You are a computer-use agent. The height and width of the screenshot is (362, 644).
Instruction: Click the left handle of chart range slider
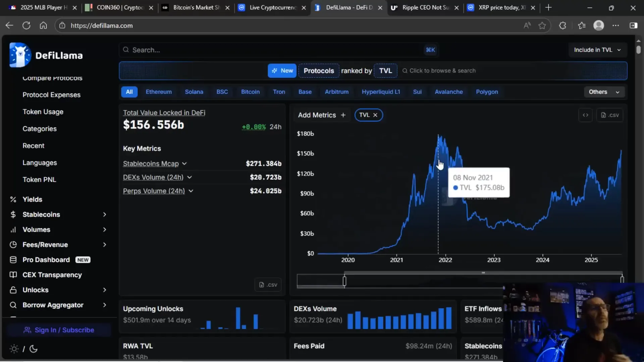344,281
